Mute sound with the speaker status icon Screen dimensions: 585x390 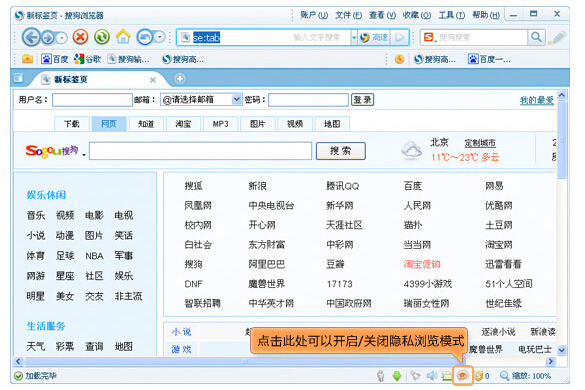coord(432,375)
